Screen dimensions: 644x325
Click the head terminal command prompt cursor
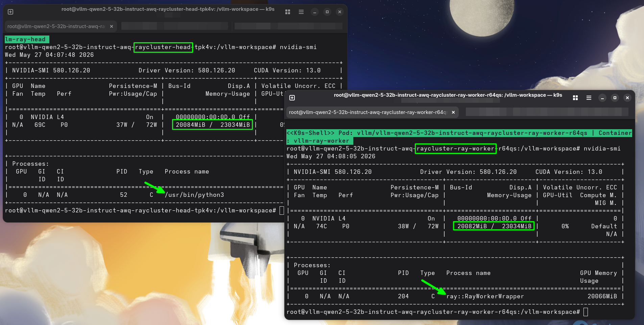coord(282,210)
